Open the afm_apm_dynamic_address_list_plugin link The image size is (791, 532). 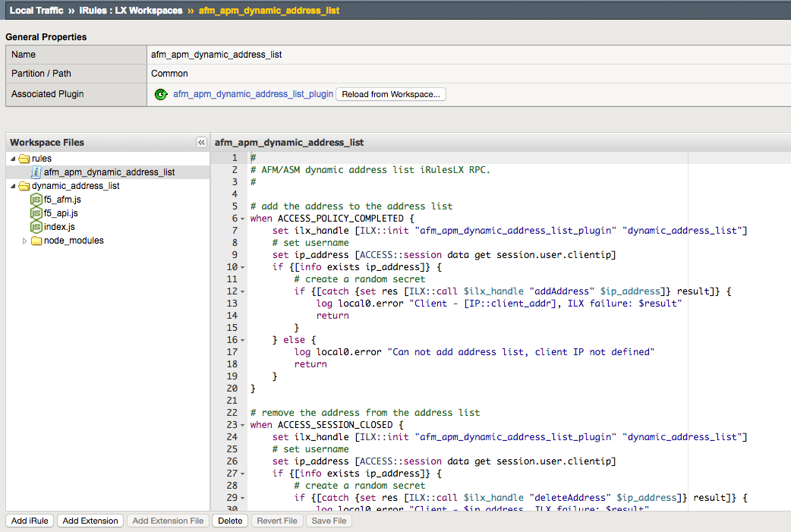point(252,94)
